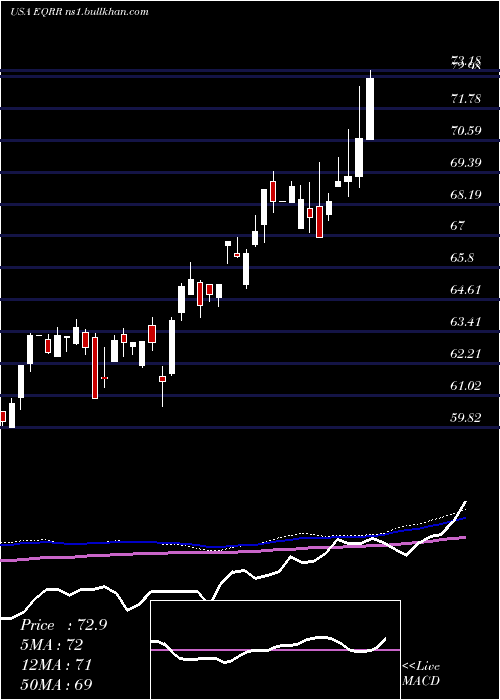500x700 pixels.
Task: Click the 63.41 price axis label
Action: [466, 321]
